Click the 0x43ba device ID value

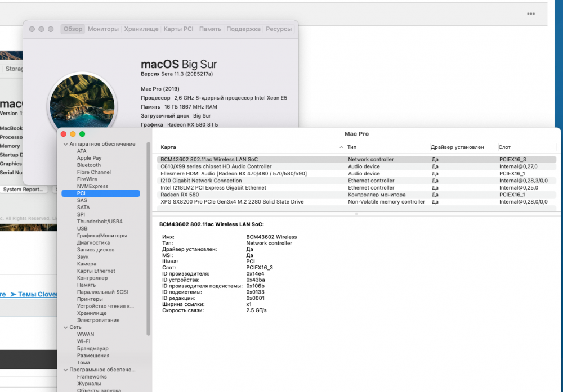[x=255, y=280]
